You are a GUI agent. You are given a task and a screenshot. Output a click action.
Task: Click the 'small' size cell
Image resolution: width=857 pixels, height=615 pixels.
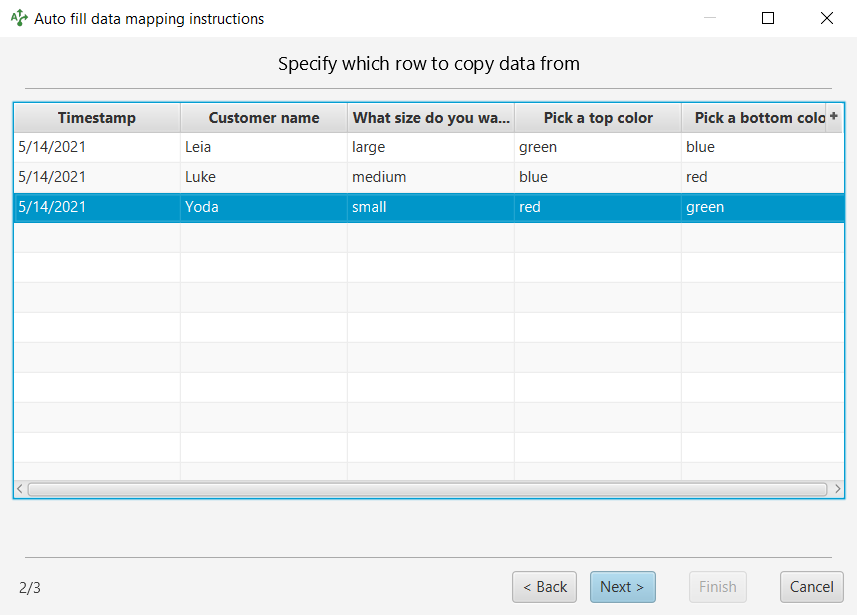click(431, 207)
